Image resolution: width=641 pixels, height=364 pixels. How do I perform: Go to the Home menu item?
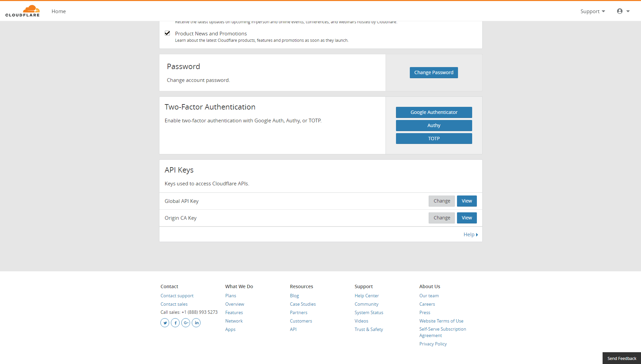point(59,11)
